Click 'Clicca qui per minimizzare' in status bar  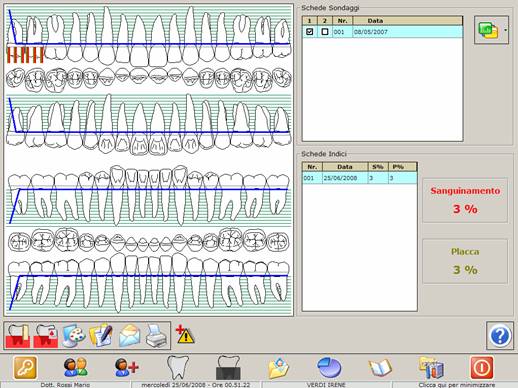[457, 385]
